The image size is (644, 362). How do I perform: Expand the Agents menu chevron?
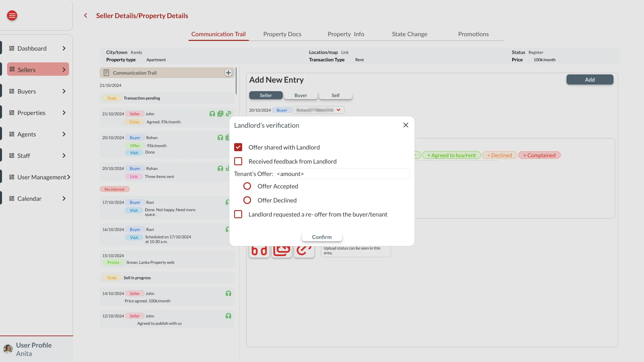coord(64,134)
